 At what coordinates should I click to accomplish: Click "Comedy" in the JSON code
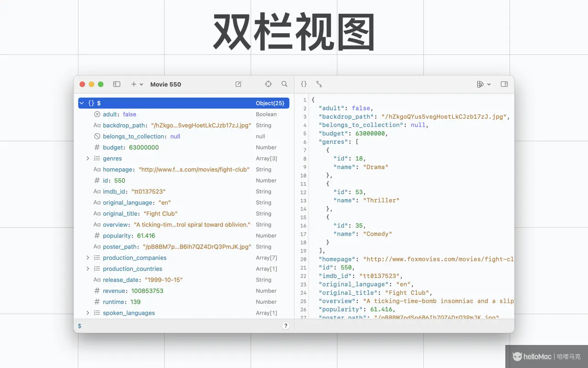coord(378,234)
